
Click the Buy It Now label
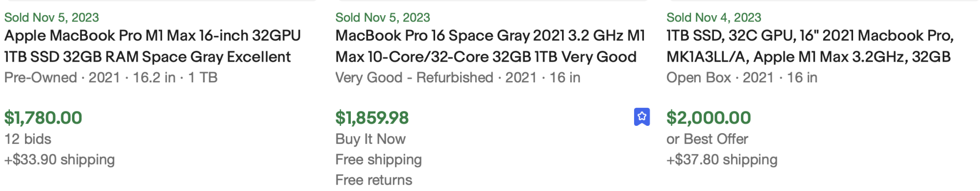point(370,139)
